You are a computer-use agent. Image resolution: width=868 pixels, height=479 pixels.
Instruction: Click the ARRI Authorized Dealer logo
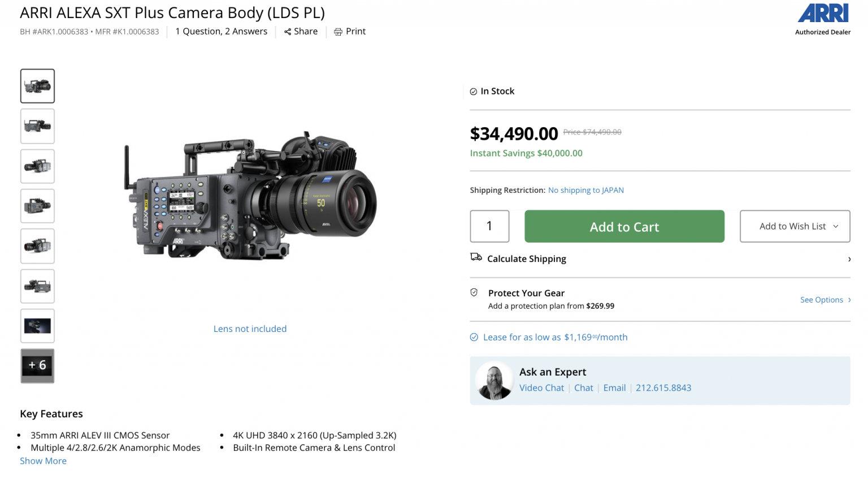[822, 16]
